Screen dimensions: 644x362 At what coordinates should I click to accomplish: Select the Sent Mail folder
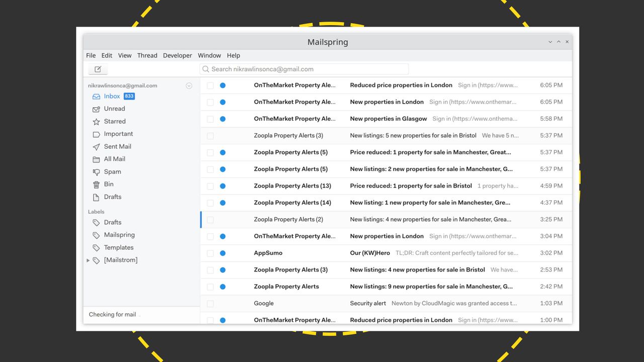[x=117, y=146]
